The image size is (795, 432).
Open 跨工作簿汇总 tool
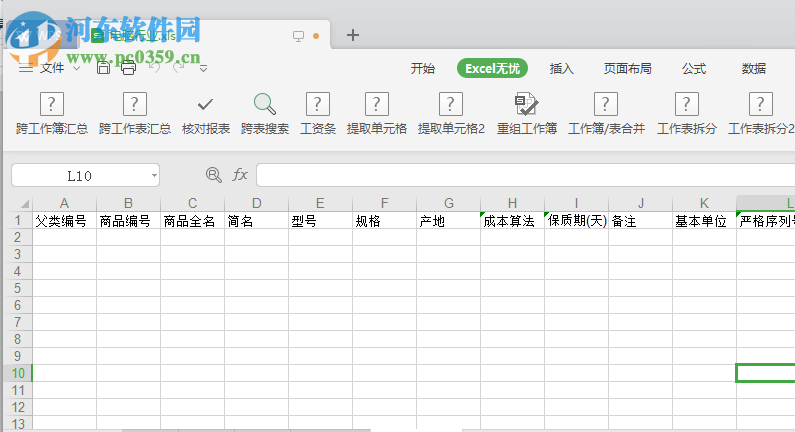click(x=52, y=114)
